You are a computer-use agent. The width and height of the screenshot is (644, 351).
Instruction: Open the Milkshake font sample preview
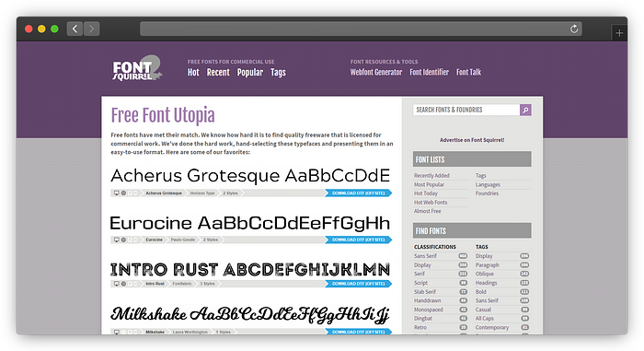(250, 314)
